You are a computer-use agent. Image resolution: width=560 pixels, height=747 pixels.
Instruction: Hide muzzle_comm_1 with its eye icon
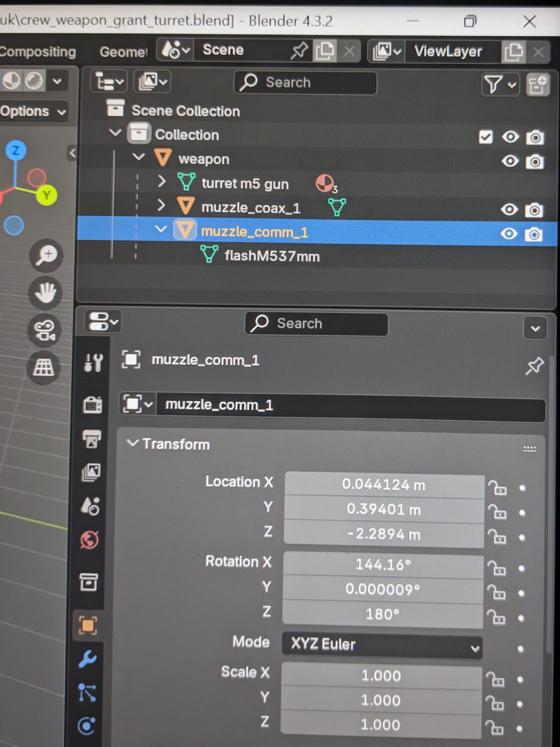tap(509, 234)
